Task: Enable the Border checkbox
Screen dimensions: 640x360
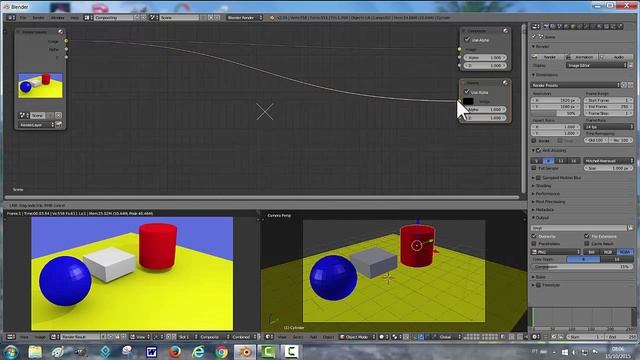Action: (534, 140)
